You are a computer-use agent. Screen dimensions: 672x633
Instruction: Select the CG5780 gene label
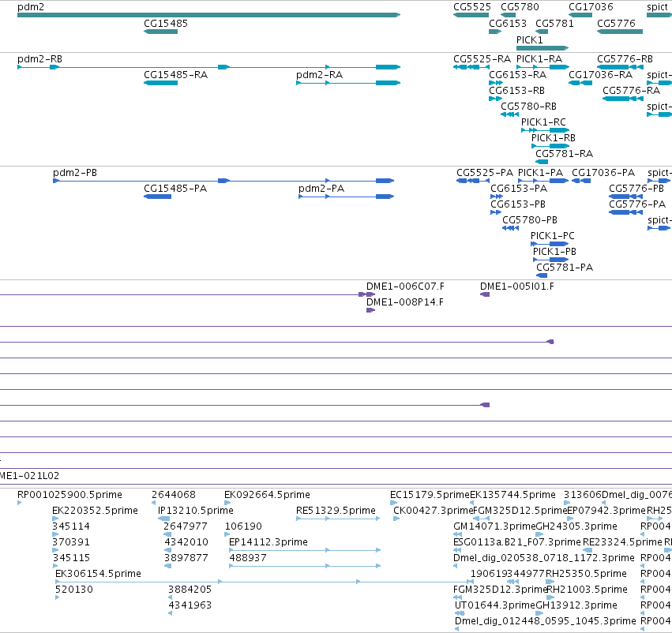(x=520, y=7)
